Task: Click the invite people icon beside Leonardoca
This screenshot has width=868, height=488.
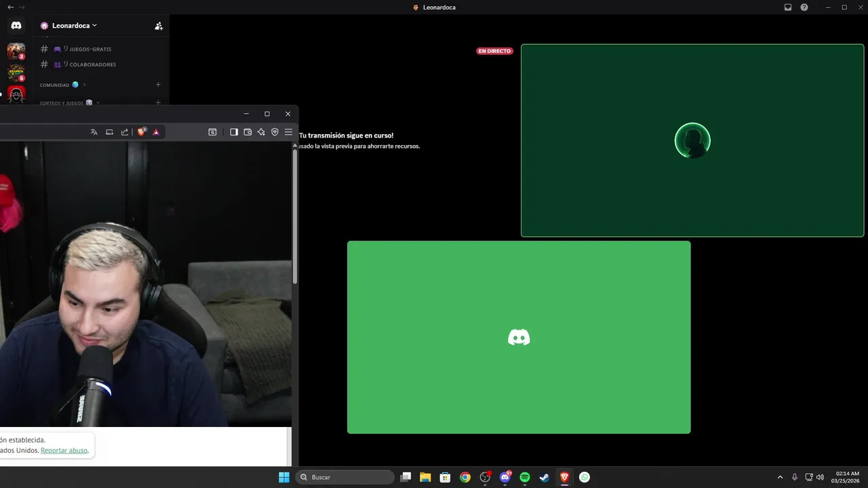Action: pos(159,26)
